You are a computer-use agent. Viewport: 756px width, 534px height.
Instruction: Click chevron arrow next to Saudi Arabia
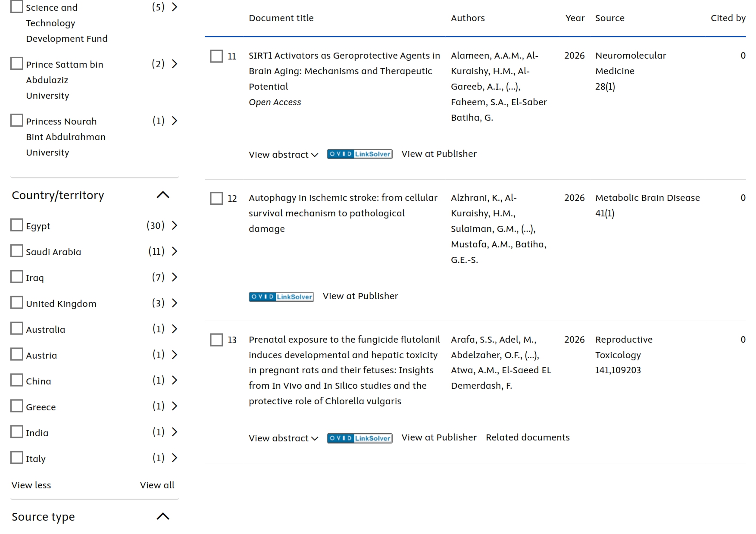[175, 251]
